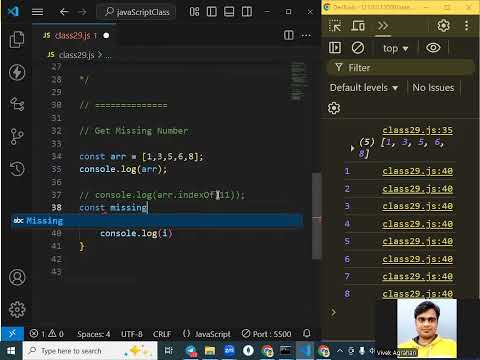This screenshot has width=480, height=360.
Task: Open class29.js:40 link beside output 1
Action: coord(417,171)
